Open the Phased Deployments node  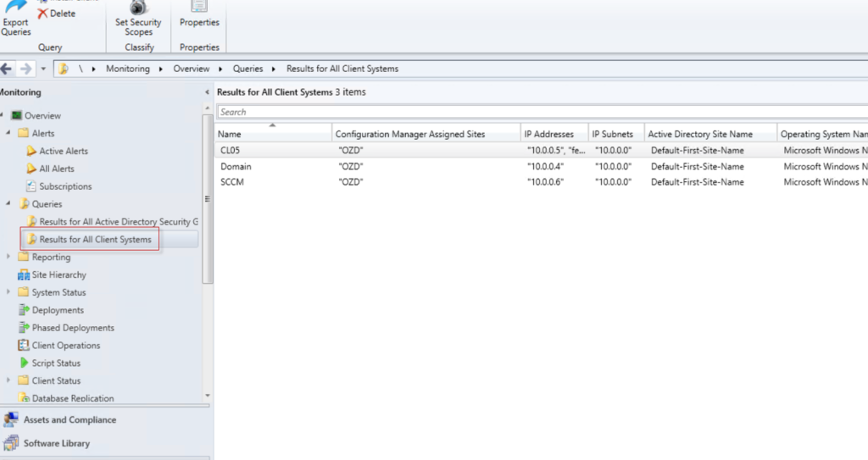73,328
